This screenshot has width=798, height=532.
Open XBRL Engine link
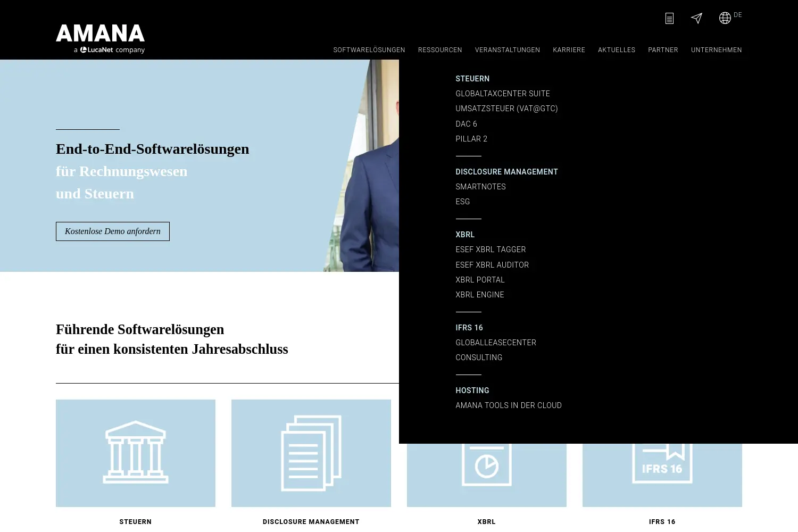click(x=480, y=295)
